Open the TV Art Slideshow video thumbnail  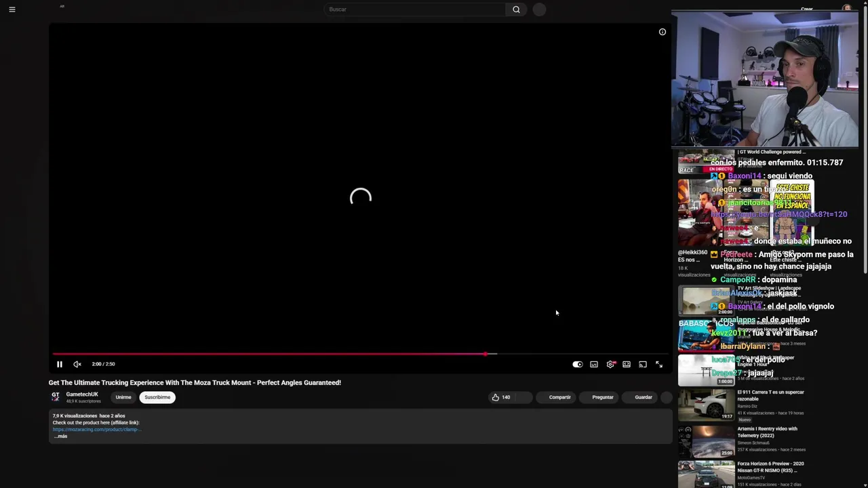pyautogui.click(x=706, y=301)
